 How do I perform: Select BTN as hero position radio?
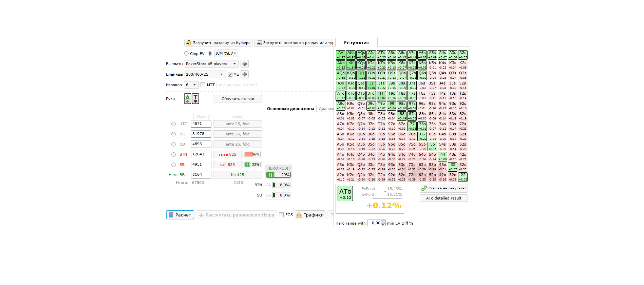coord(173,155)
